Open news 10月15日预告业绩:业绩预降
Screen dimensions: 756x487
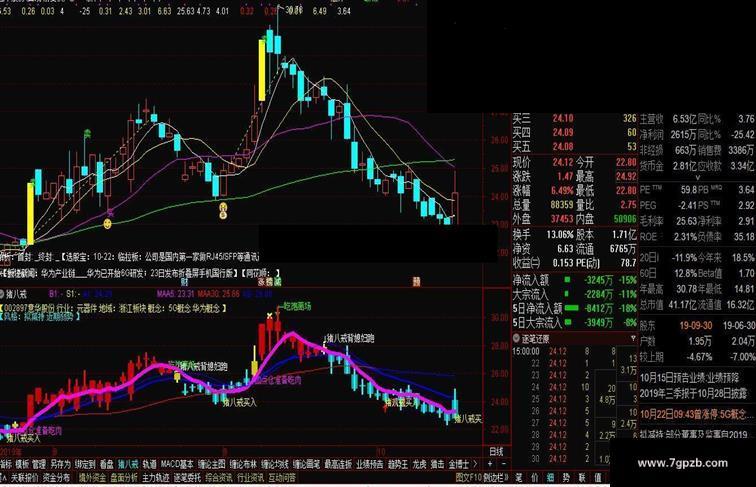click(x=689, y=378)
